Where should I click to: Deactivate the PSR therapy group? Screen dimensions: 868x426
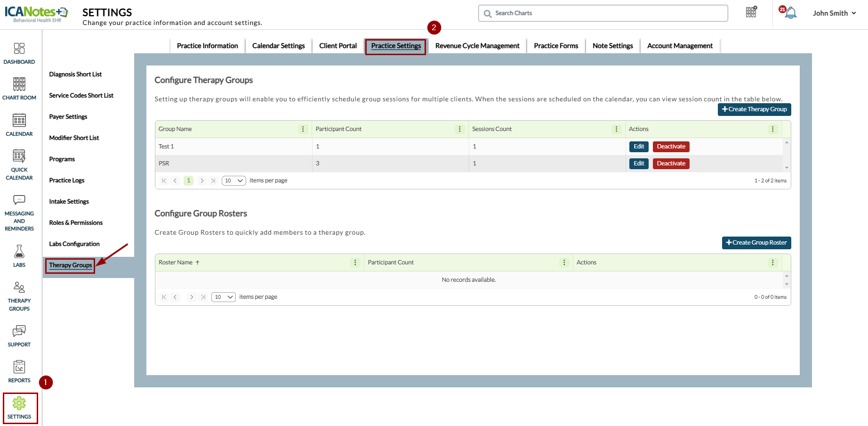pyautogui.click(x=671, y=164)
